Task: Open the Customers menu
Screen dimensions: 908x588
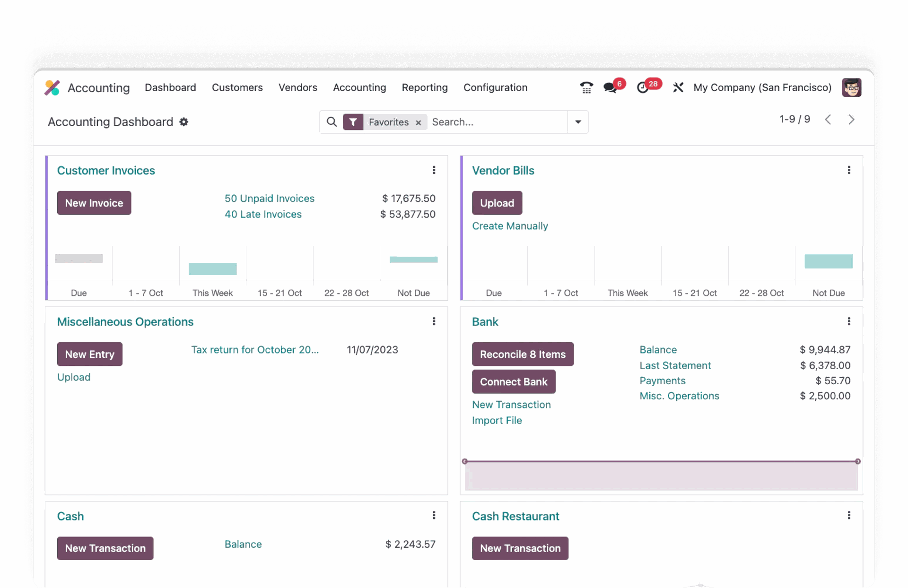Action: click(x=237, y=87)
